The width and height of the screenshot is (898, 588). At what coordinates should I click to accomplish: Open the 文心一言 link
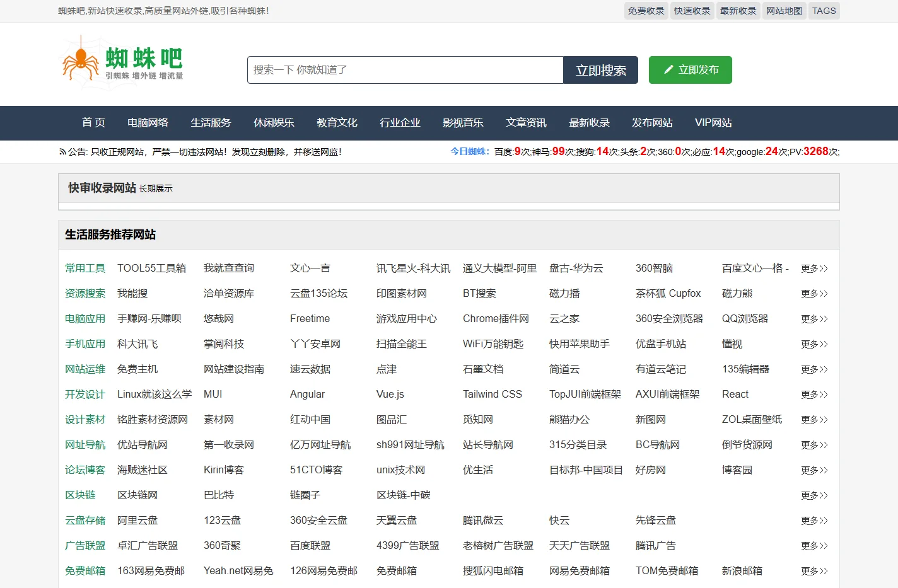point(310,268)
